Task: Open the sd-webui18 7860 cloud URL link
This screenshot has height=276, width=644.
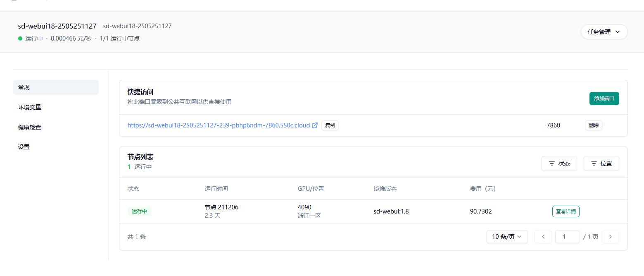Action: point(219,125)
